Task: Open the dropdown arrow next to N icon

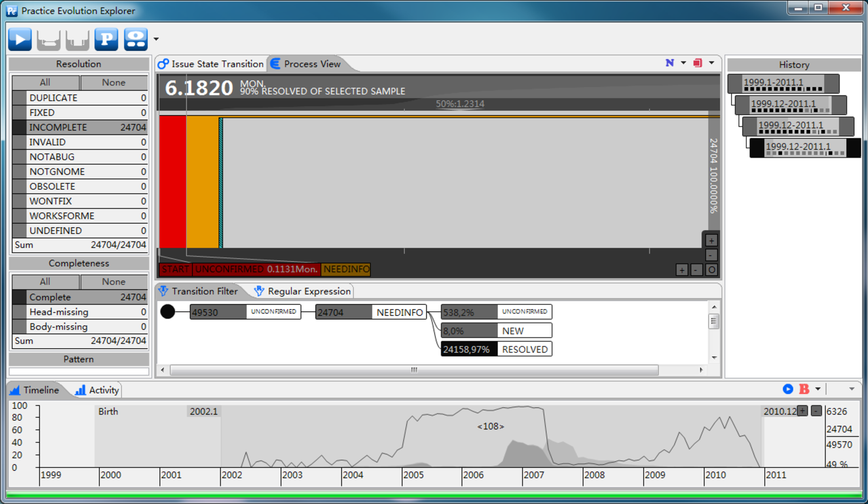Action: (684, 63)
